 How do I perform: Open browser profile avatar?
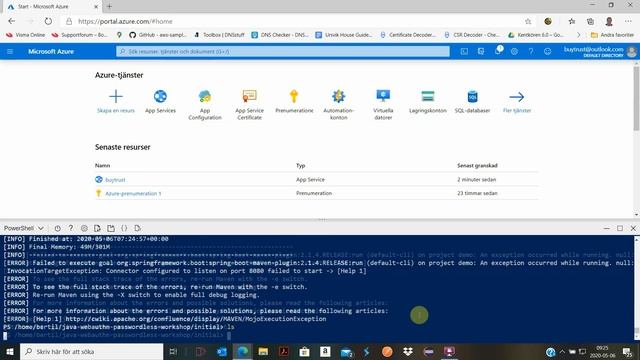609,21
